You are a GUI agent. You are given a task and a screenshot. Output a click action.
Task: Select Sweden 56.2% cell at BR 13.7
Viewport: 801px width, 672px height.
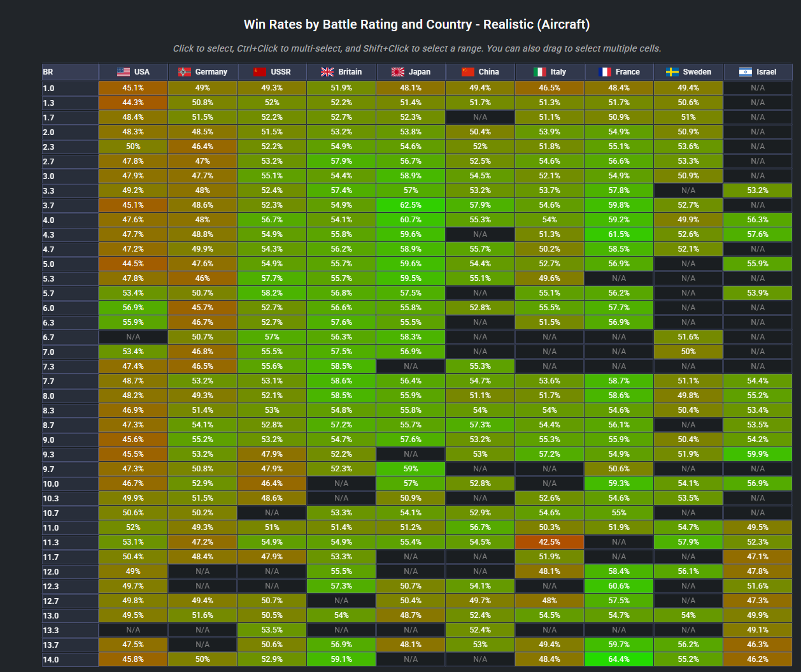[x=688, y=645]
